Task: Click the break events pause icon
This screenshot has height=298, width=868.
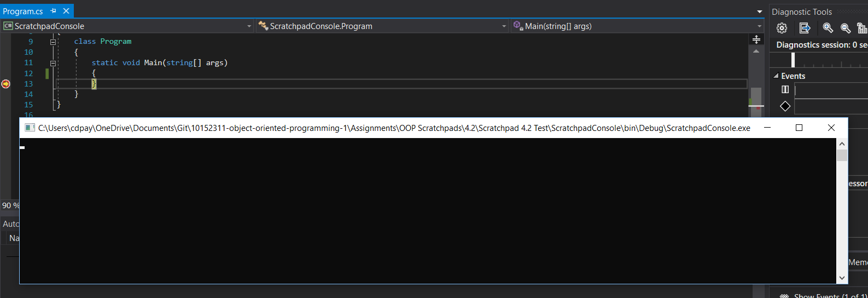Action: (785, 89)
